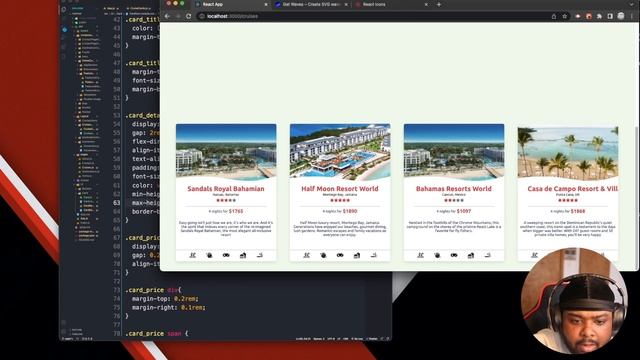Viewport: 640px width, 360px height.
Task: Click the pool icon on Half Moon card
Action: point(307,255)
